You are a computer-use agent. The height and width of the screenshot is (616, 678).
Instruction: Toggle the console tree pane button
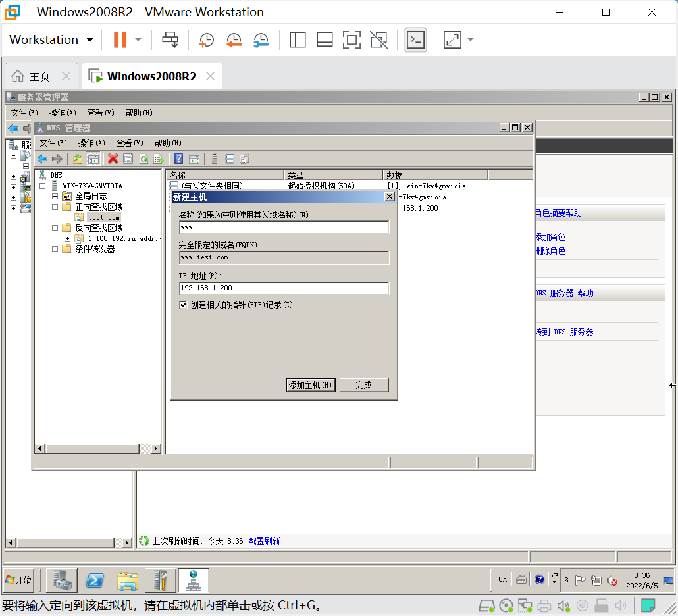coord(93,159)
